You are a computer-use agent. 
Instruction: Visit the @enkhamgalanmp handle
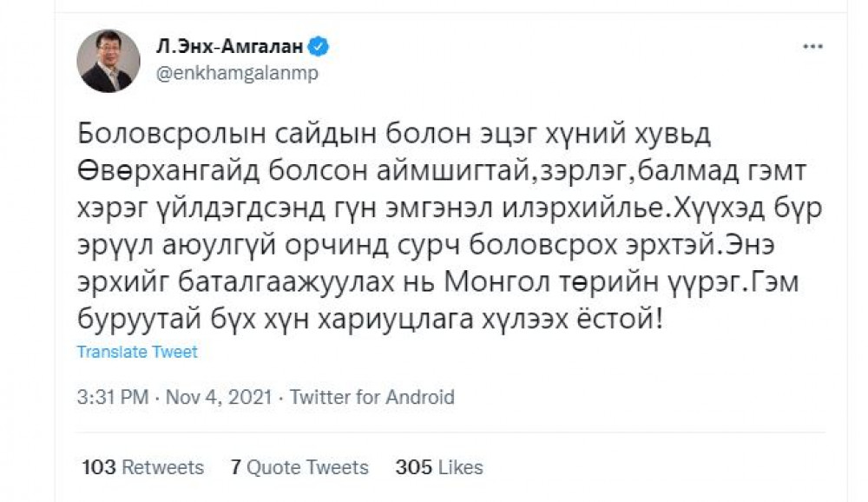pos(238,73)
